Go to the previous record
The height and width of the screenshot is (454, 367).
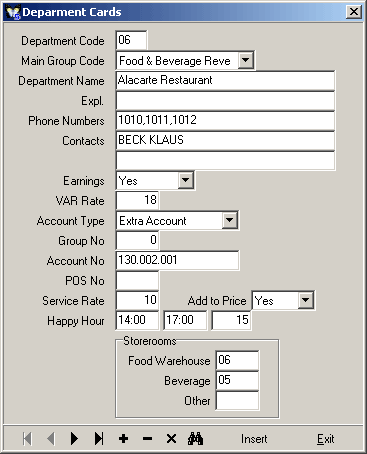pos(51,438)
